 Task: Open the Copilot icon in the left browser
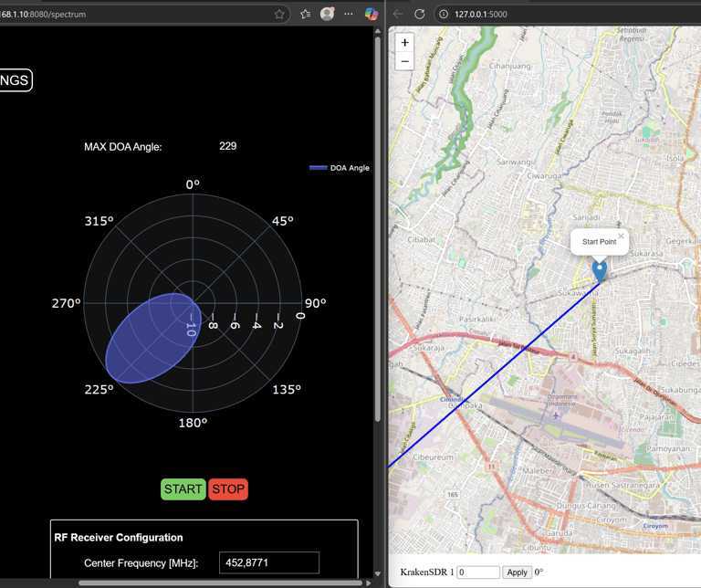tap(371, 14)
